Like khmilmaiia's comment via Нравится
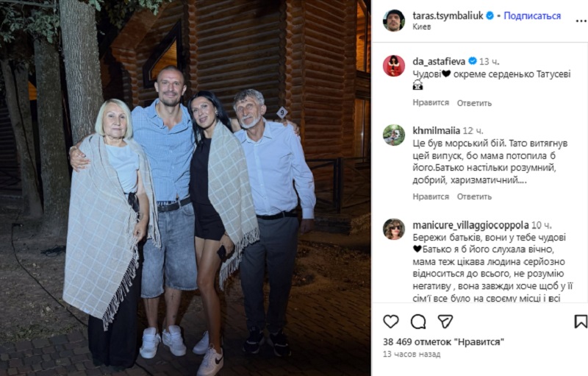This screenshot has width=588, height=376. [x=431, y=196]
